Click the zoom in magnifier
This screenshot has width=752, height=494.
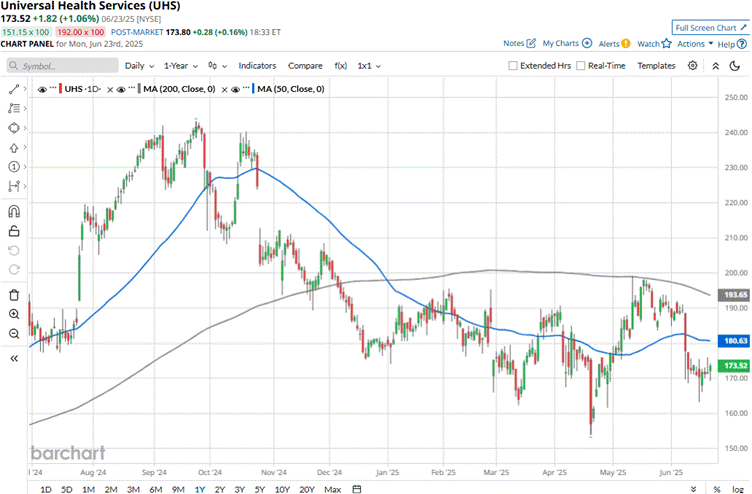(14, 314)
